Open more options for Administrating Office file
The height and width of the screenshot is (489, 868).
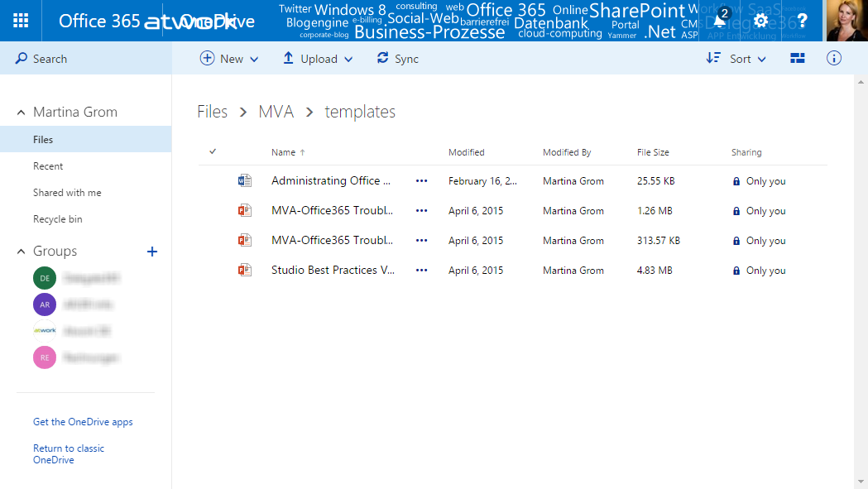coord(422,181)
